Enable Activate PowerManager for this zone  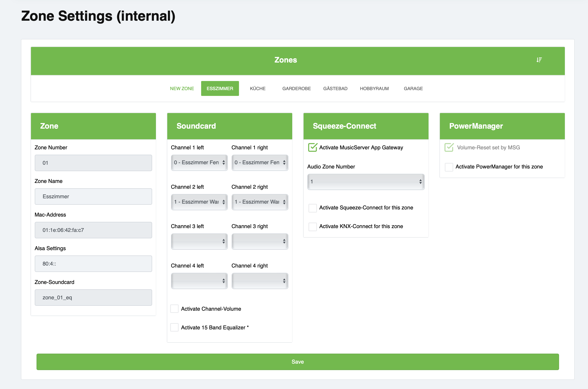coord(449,167)
